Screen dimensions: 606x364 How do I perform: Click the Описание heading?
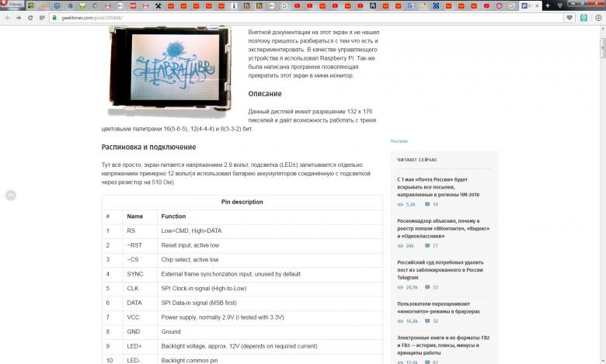265,94
